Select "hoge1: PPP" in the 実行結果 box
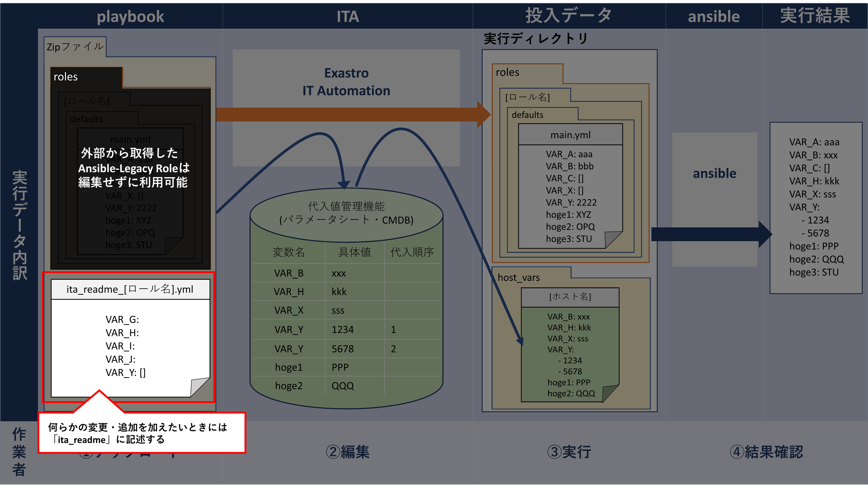Image resolution: width=868 pixels, height=488 pixels. (814, 246)
